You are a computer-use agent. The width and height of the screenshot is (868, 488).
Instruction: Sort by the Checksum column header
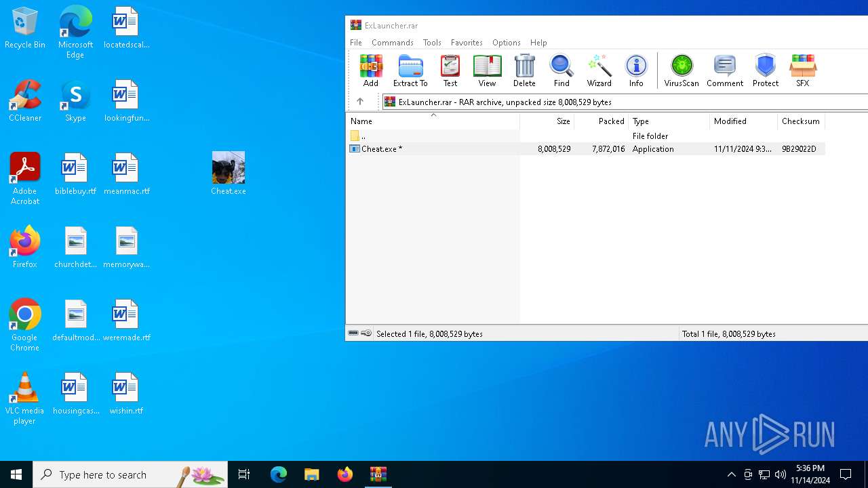tap(801, 121)
